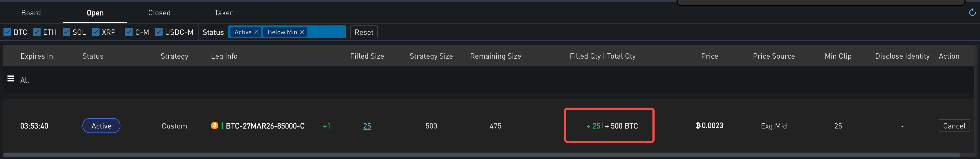
Task: Disable the SOL filter checkbox
Action: pos(67,32)
